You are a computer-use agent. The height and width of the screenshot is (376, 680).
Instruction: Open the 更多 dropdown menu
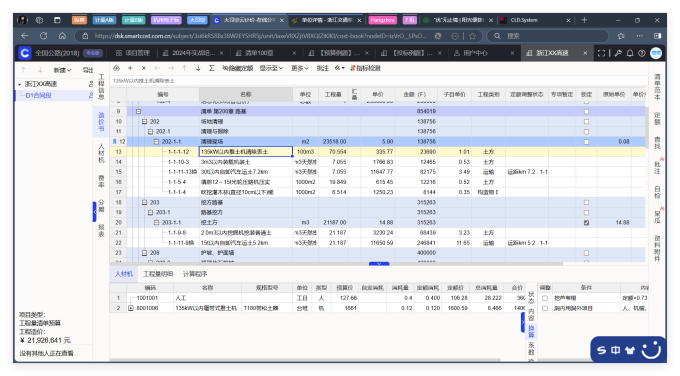click(300, 68)
